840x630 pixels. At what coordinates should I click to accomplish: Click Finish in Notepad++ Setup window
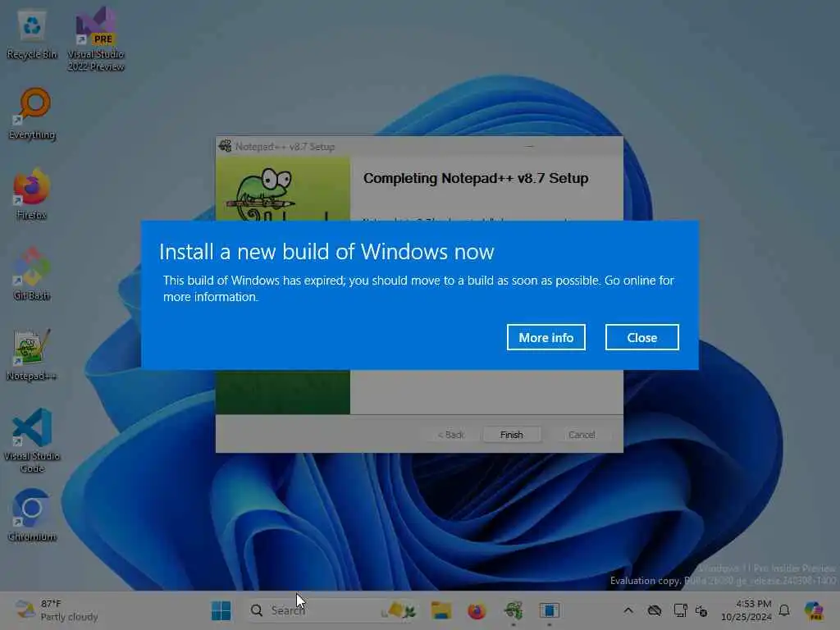[512, 435]
